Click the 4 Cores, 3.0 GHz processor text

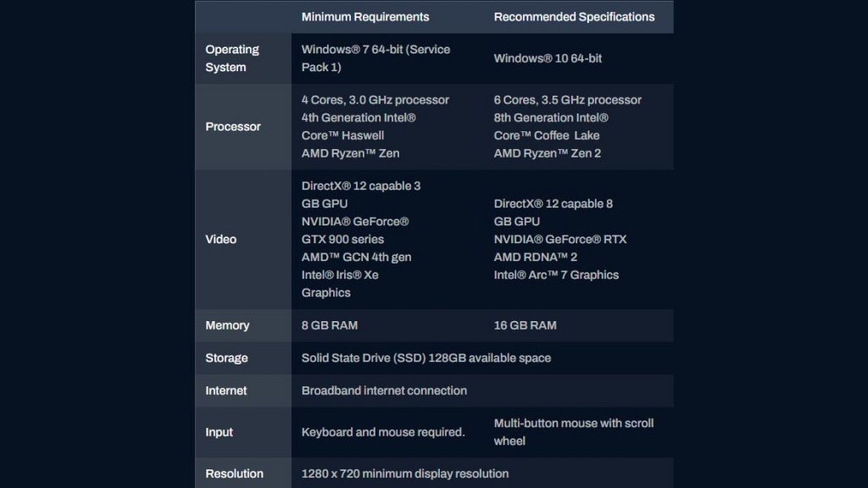[376, 100]
